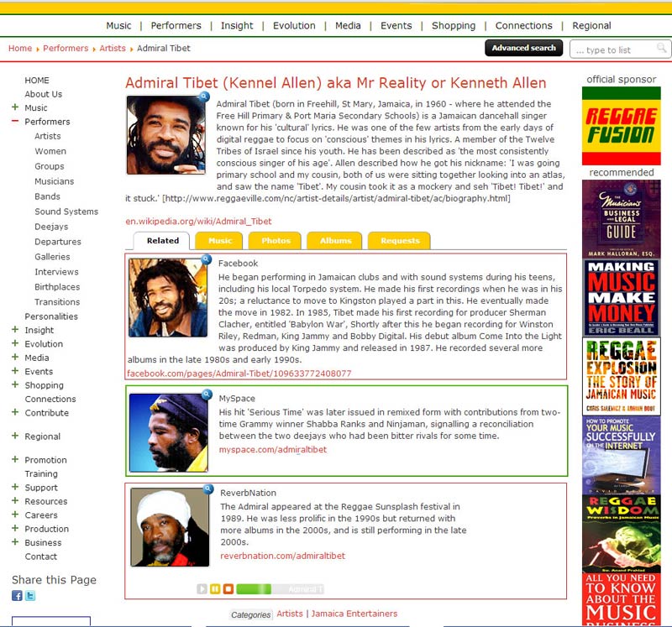Open Regional in the top menu

point(591,26)
